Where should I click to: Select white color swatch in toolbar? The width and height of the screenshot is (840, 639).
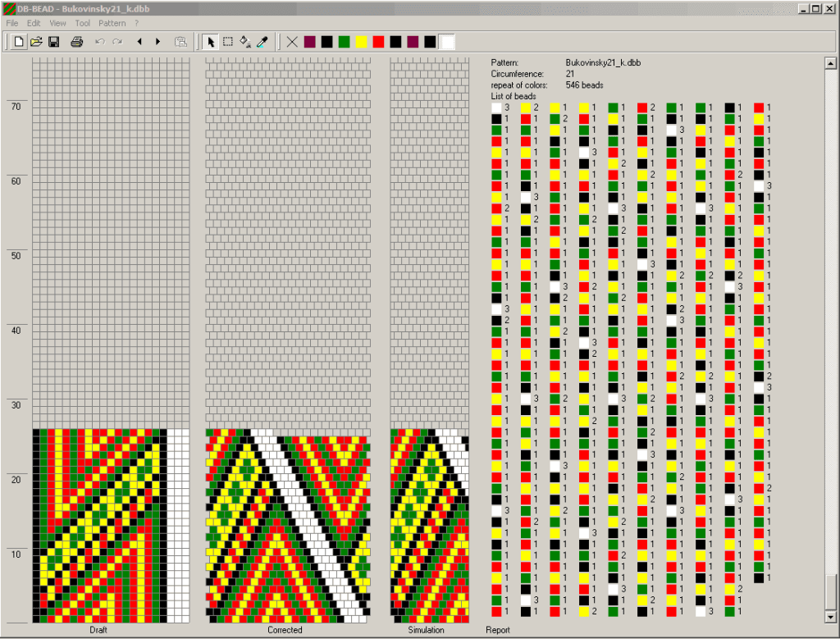pos(447,42)
